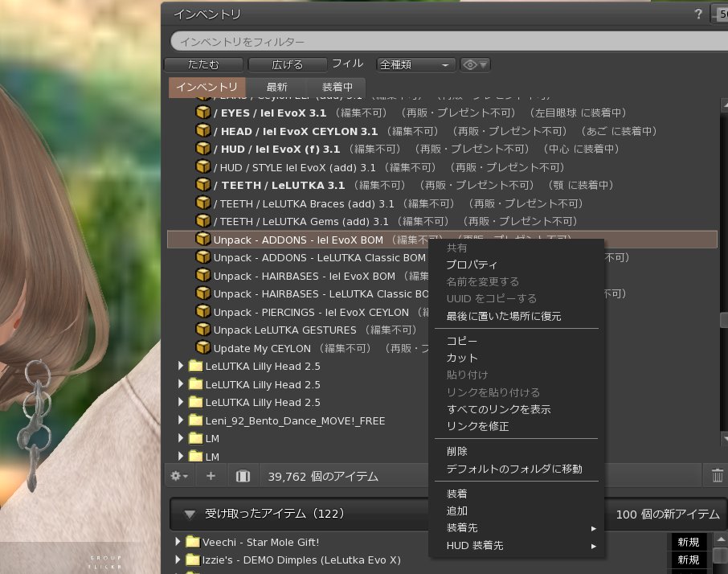Click the object icon of Unpack - ADDONS - LeLUTKA Classic BOM

[203, 257]
